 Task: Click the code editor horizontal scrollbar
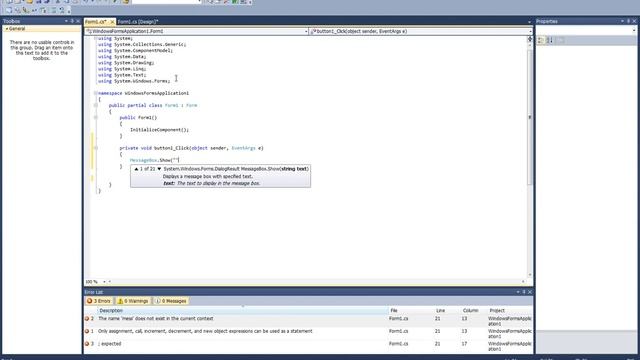pos(316,282)
